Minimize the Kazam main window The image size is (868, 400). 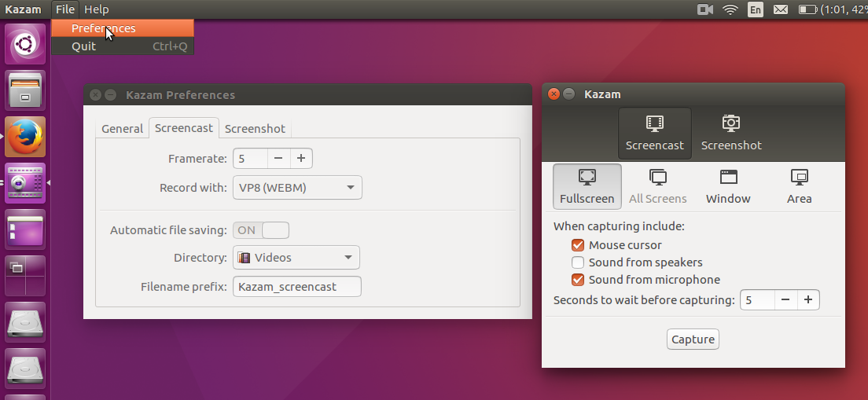tap(568, 94)
